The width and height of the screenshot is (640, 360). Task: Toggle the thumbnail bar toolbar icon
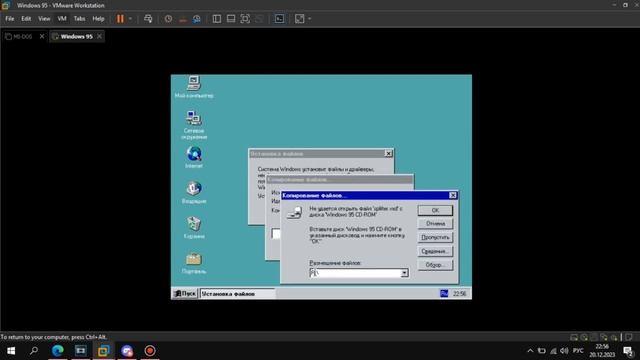tap(231, 19)
